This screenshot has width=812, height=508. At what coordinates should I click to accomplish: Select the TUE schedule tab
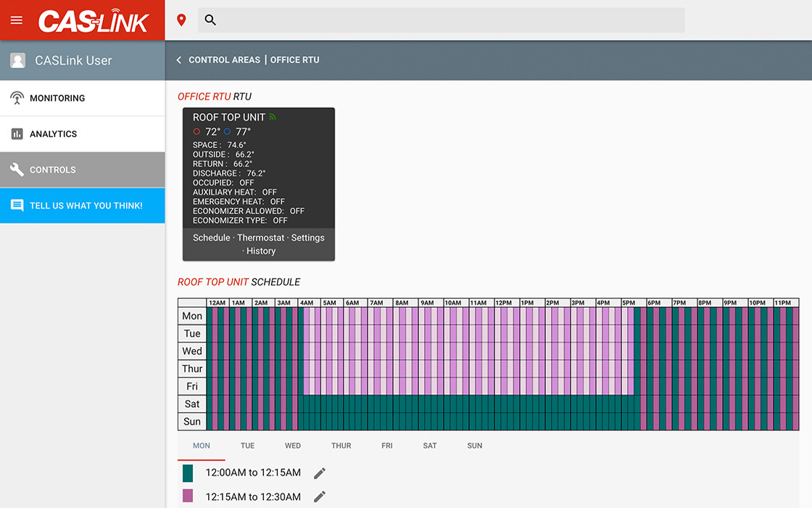tap(247, 446)
